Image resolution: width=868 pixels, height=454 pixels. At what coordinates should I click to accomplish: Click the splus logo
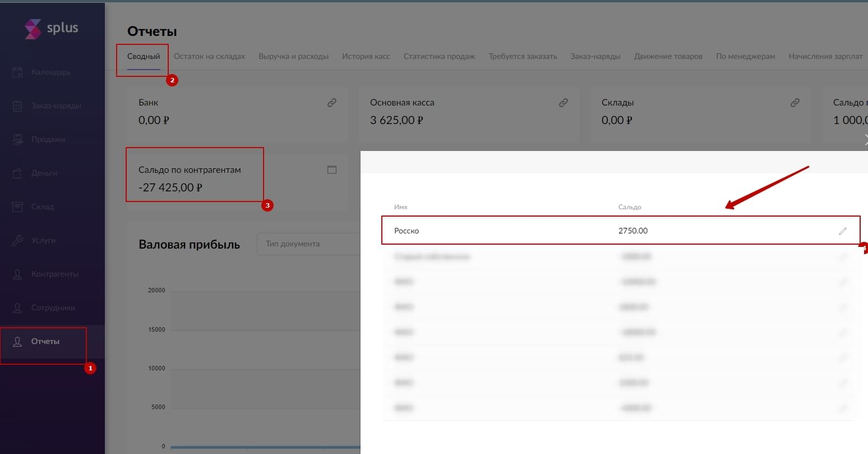click(x=52, y=29)
